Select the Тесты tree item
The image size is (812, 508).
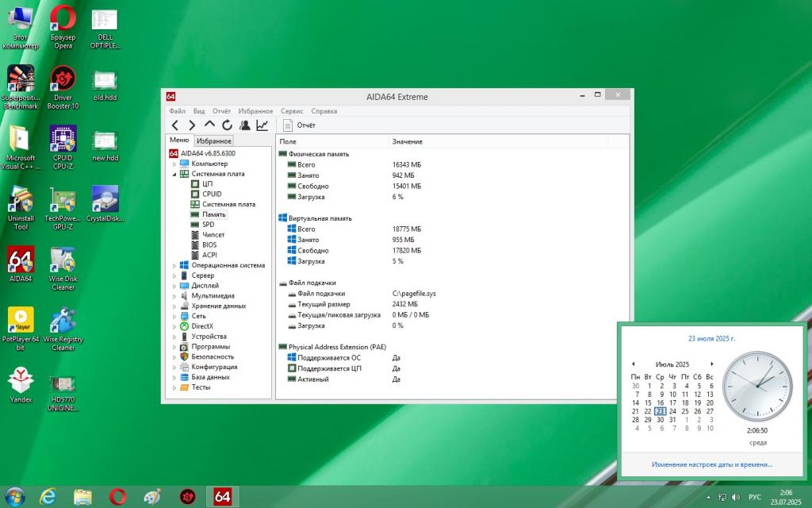coord(201,387)
